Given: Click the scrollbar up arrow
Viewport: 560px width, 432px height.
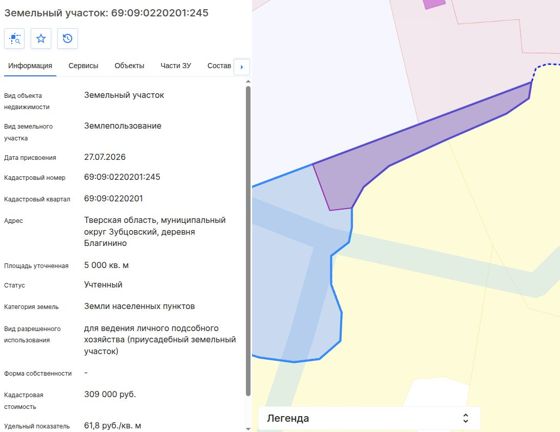Looking at the screenshot, I should 248,82.
